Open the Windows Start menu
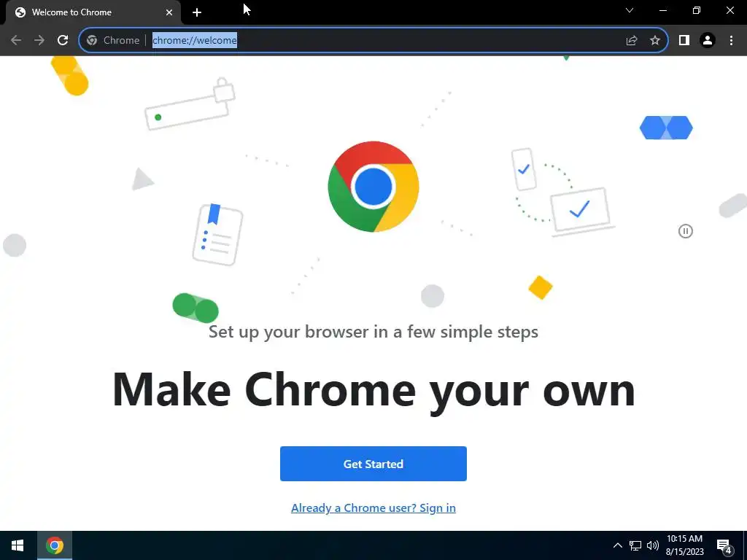Screen dimensions: 747x560 pyautogui.click(x=18, y=545)
